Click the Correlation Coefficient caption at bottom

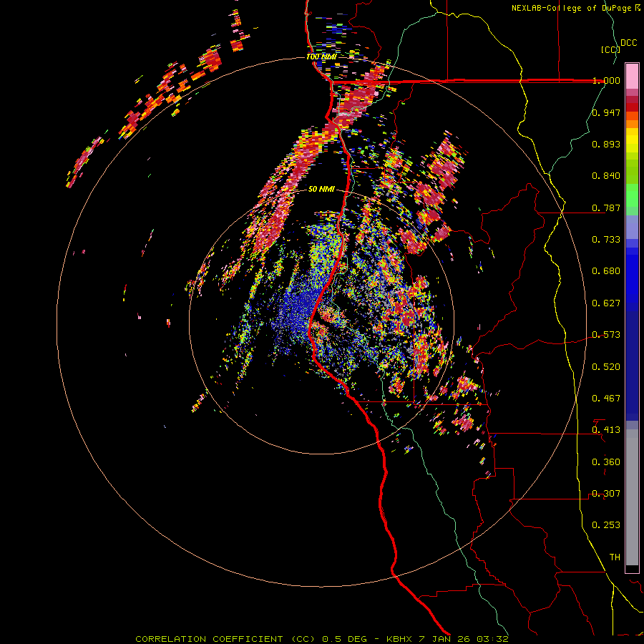point(321,639)
